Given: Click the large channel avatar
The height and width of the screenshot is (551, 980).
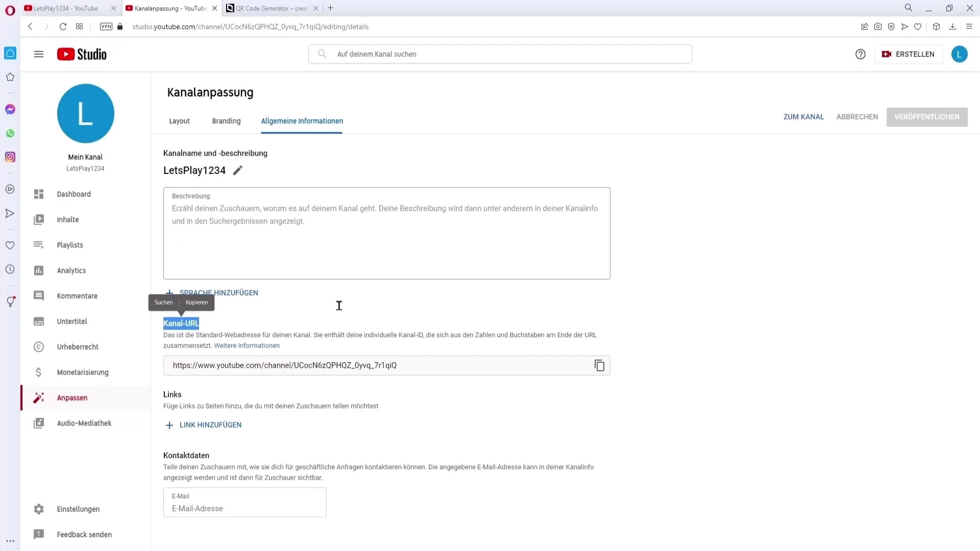Looking at the screenshot, I should point(86,113).
